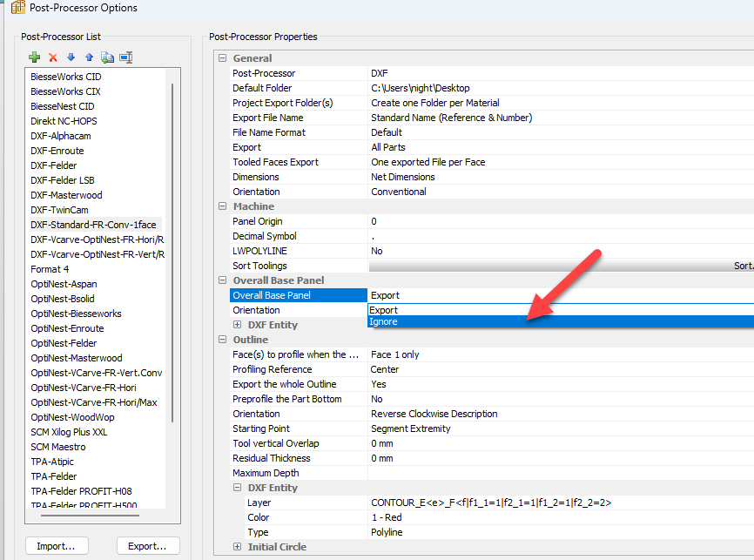The width and height of the screenshot is (754, 560).
Task: Click the File Name Format property
Action: [x=269, y=132]
